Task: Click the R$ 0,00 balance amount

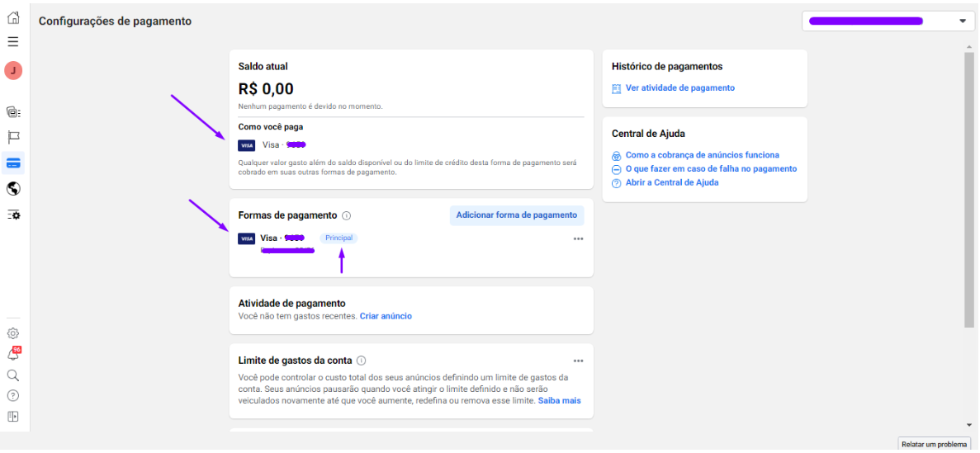Action: pos(266,89)
